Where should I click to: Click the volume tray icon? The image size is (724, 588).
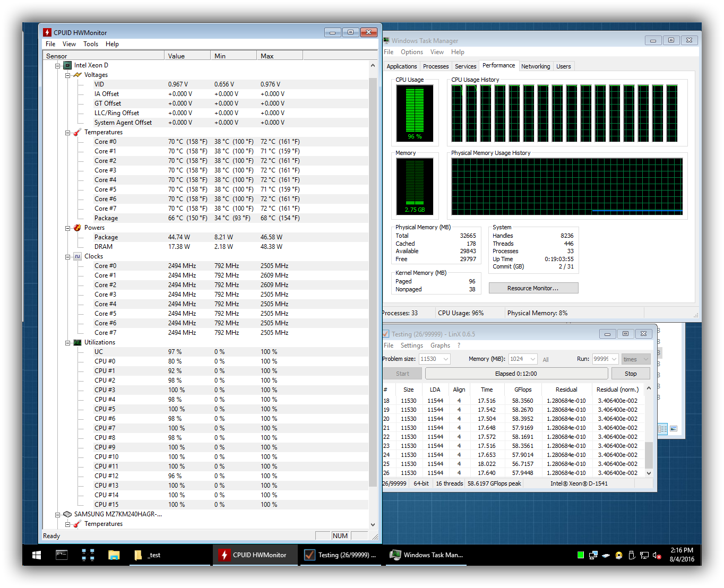(657, 555)
